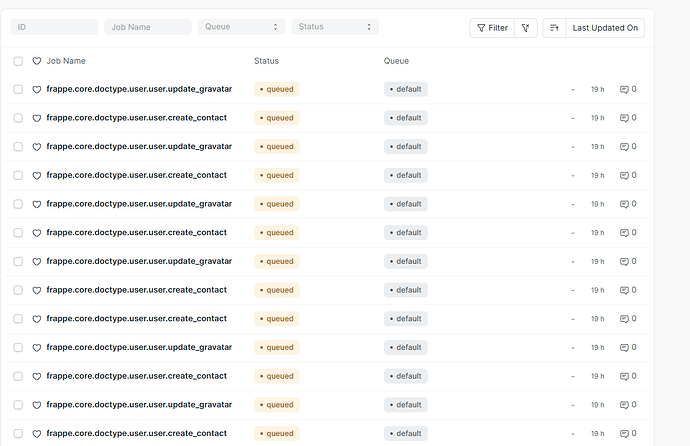Like the bottom create_contact job via heart
Image resolution: width=690 pixels, height=446 pixels.
pyautogui.click(x=37, y=434)
